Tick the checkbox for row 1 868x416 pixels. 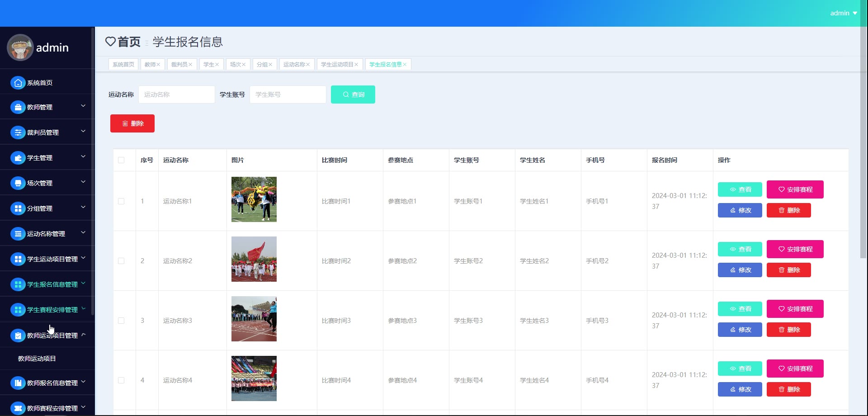pyautogui.click(x=121, y=201)
